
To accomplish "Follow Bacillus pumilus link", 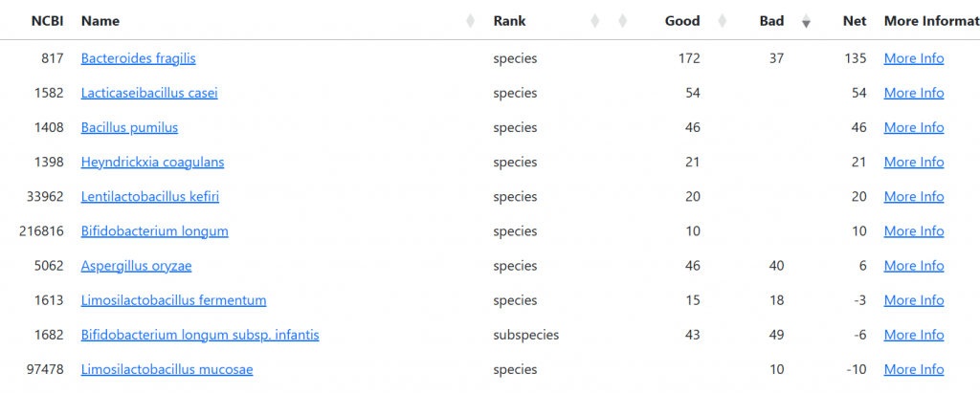I will (x=129, y=127).
